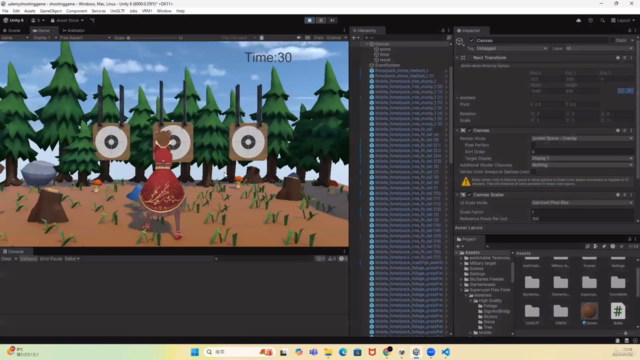Toggle the Stats button in Game view

pos(319,38)
